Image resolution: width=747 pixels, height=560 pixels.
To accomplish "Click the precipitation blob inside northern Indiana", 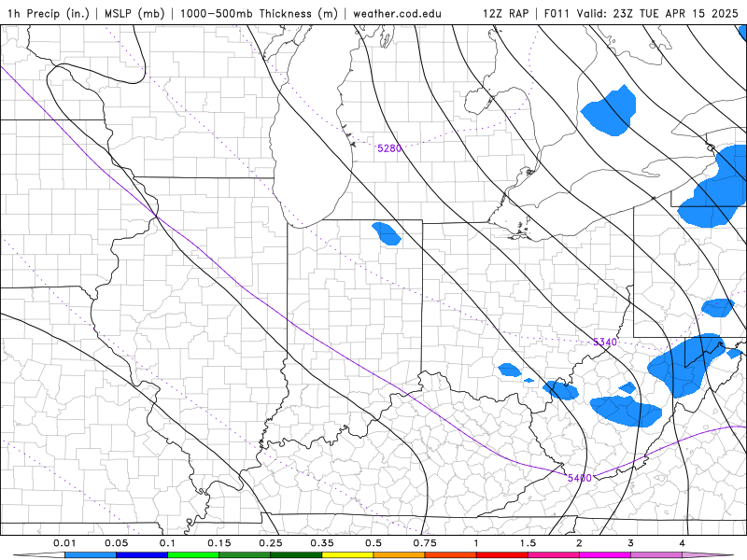I will 387,234.
